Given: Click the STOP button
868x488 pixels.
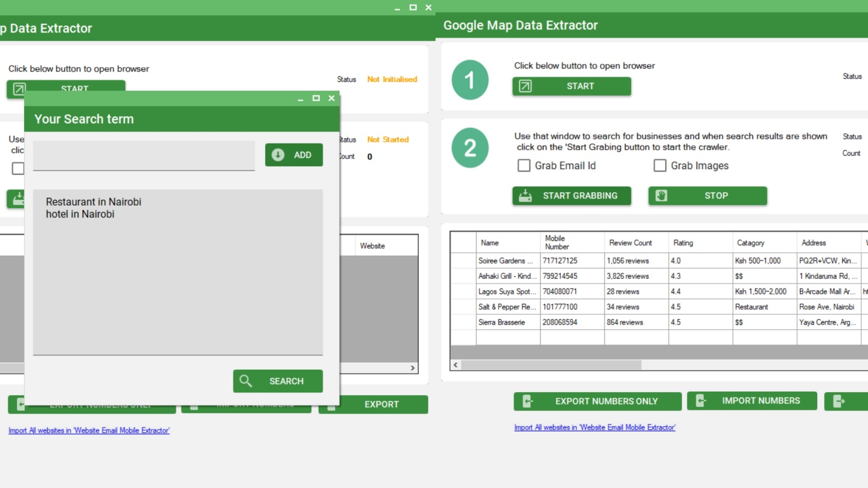Looking at the screenshot, I should tap(707, 196).
